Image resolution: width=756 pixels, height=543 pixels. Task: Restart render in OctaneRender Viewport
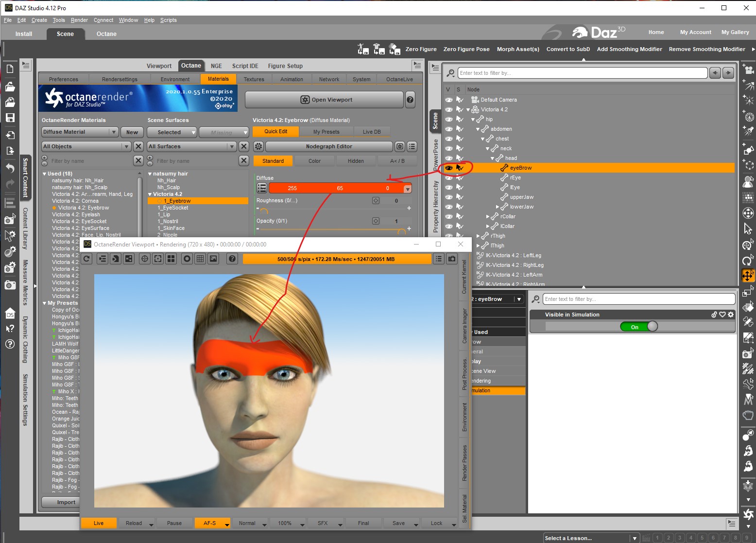[86, 259]
